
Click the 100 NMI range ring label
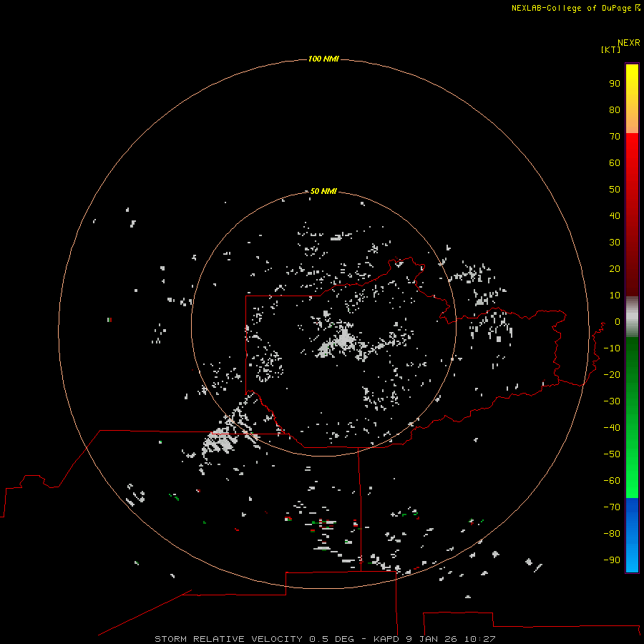click(x=323, y=59)
